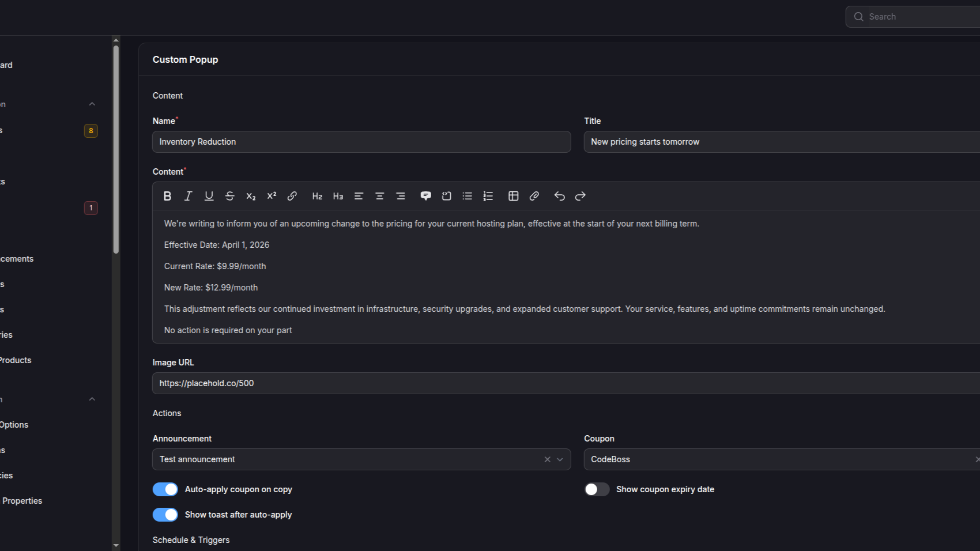Turn off Show toast after auto-apply
The height and width of the screenshot is (551, 980).
[x=165, y=515]
